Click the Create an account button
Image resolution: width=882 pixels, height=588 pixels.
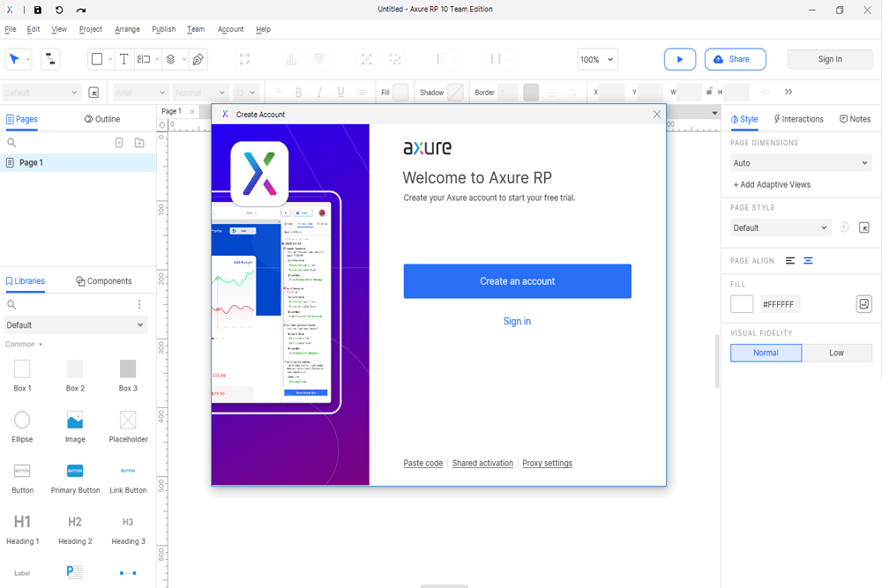[x=517, y=281]
